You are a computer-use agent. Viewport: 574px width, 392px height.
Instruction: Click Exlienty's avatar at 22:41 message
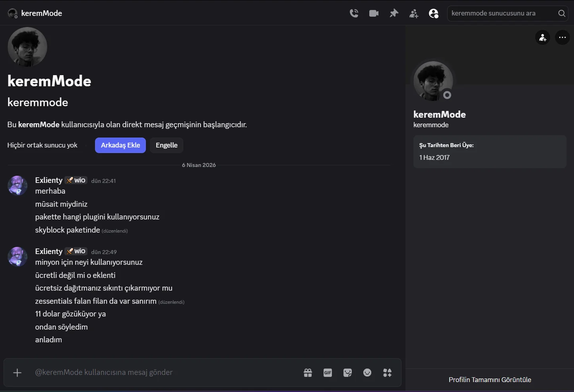click(x=17, y=186)
